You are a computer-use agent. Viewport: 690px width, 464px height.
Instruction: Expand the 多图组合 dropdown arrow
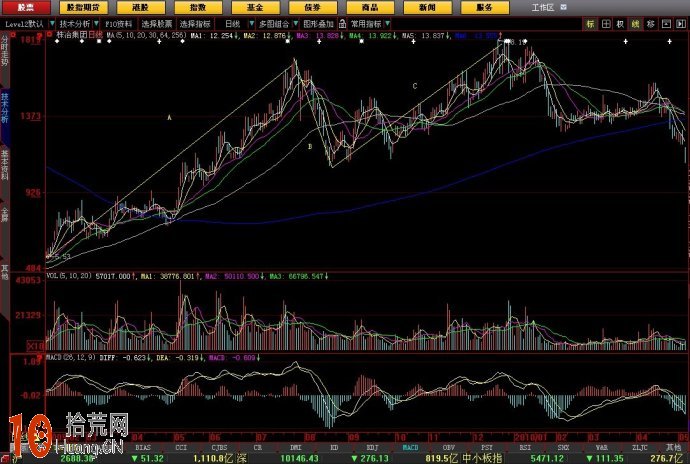tap(296, 24)
